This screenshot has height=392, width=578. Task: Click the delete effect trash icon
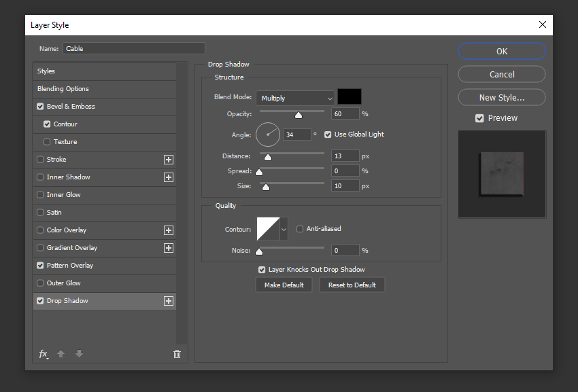click(x=177, y=354)
